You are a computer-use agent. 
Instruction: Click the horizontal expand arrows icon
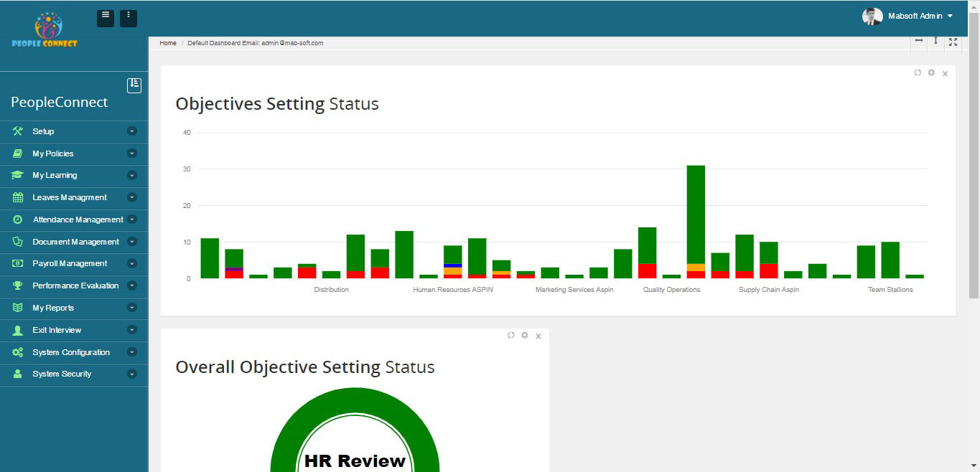pos(918,42)
